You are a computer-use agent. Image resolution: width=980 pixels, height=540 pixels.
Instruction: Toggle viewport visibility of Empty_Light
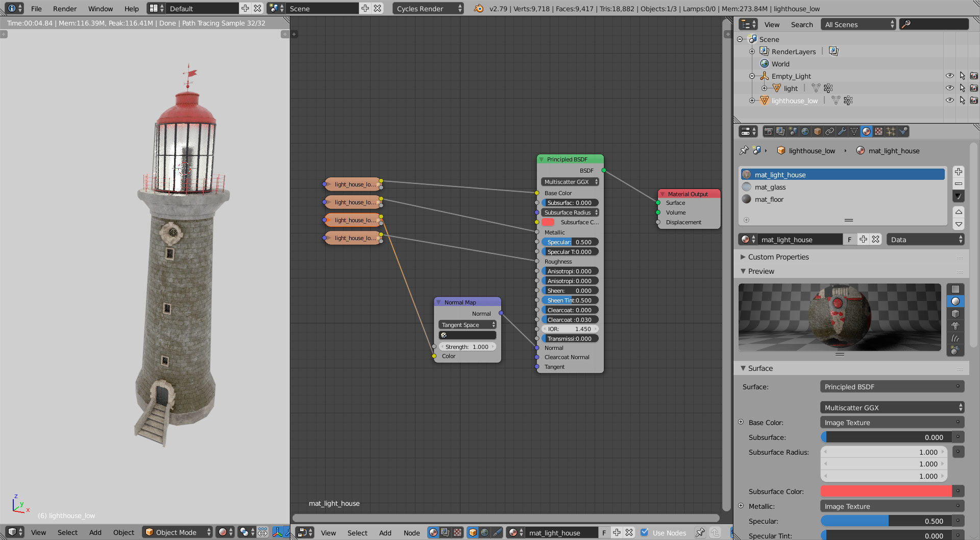[949, 76]
